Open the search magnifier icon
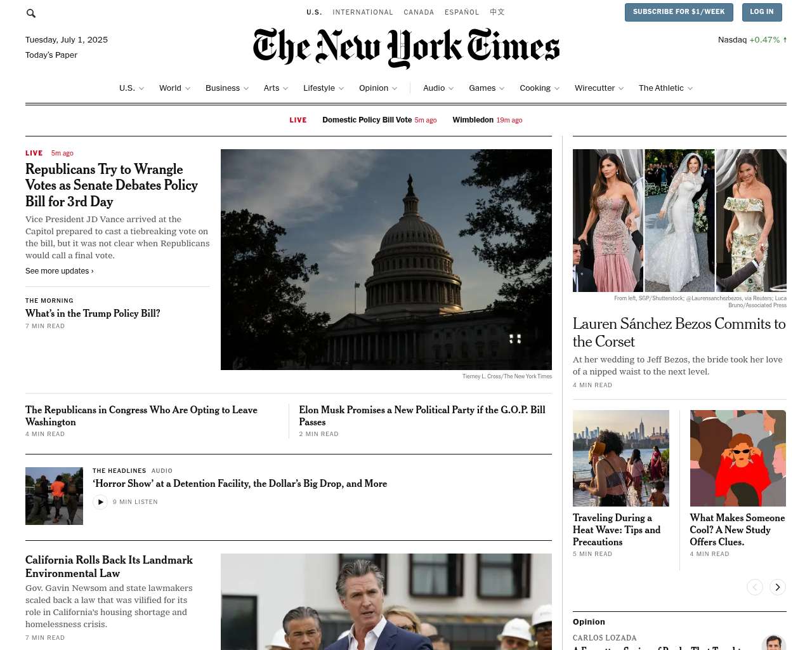 pos(31,13)
